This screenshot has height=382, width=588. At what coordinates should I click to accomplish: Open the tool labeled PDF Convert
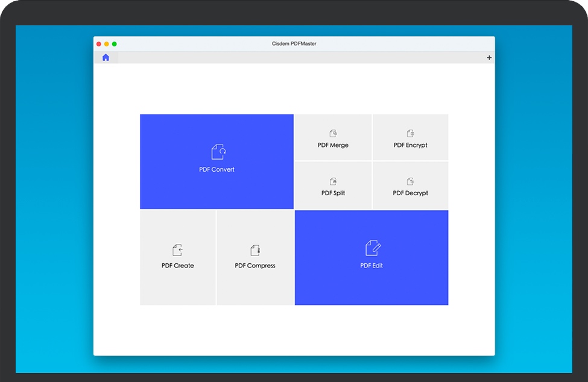click(x=217, y=170)
